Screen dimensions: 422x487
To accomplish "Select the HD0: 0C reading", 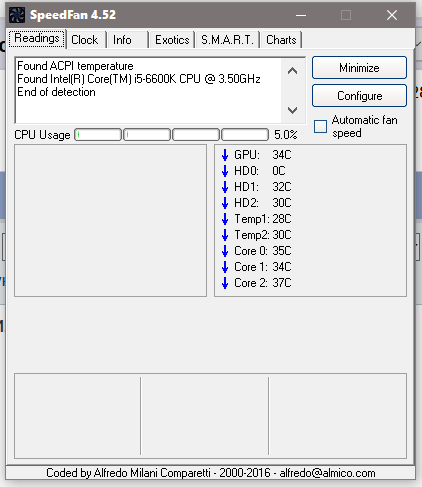I will click(260, 171).
